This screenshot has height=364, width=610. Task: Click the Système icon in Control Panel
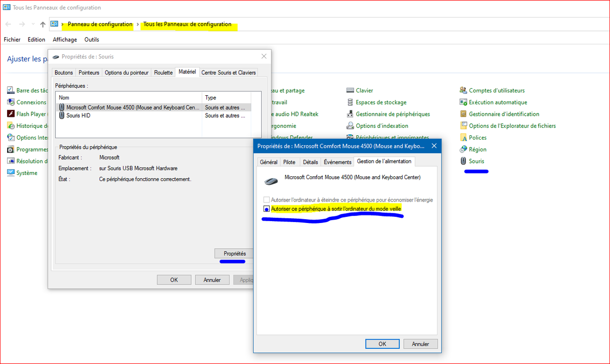(x=11, y=173)
